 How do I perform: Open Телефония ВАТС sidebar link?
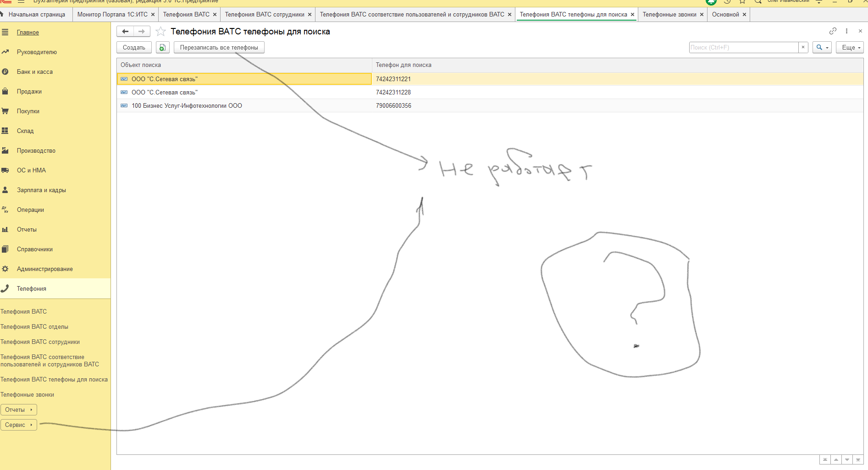coord(24,312)
